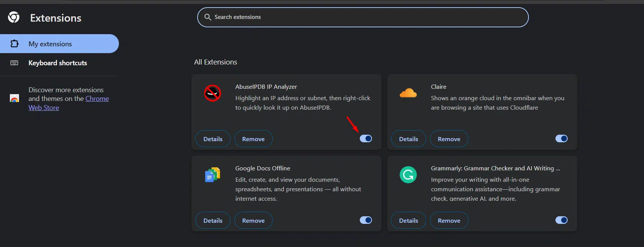Click the keyboard icon for Keyboard shortcuts

coord(14,63)
